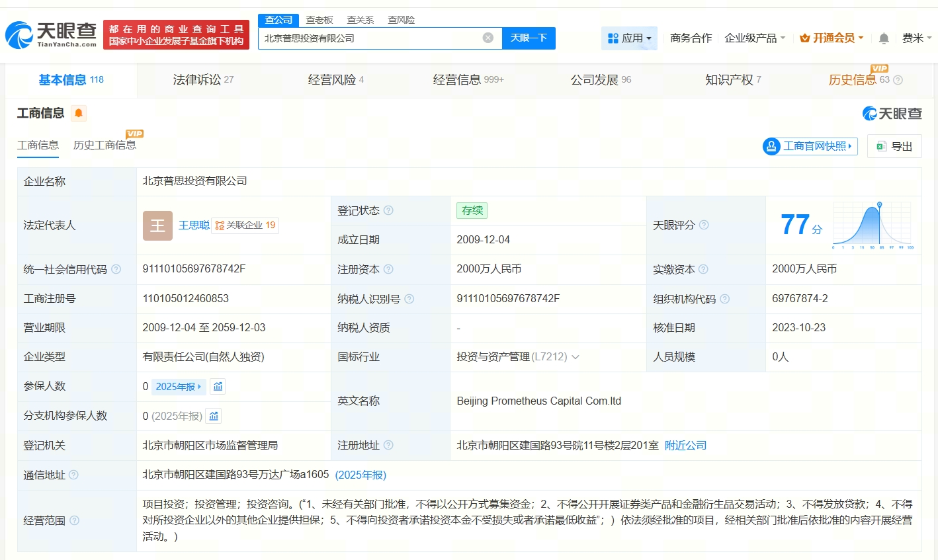Click the help icon next to 组织机构代码
The height and width of the screenshot is (560, 938).
pyautogui.click(x=724, y=299)
